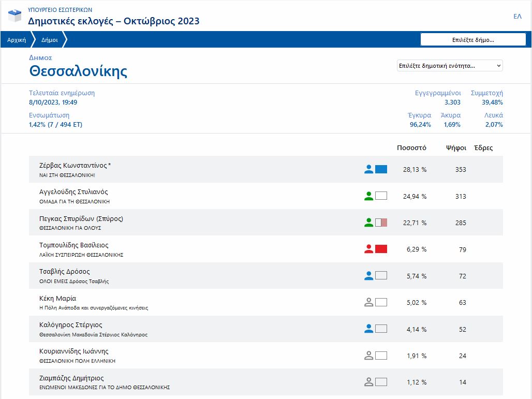Click the blue color swatch beside Ζέρβας
Image resolution: width=532 pixels, height=399 pixels.
[x=381, y=169]
